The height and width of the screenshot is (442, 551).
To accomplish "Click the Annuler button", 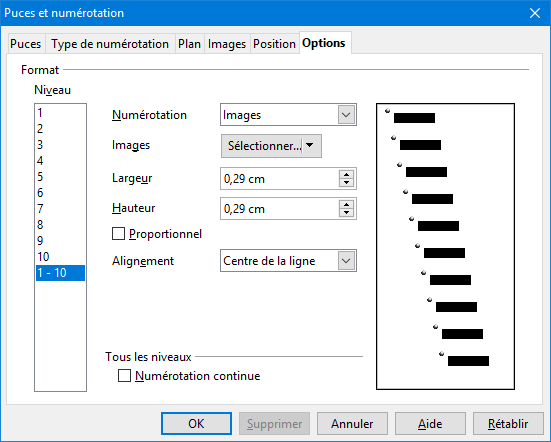I will click(x=352, y=423).
